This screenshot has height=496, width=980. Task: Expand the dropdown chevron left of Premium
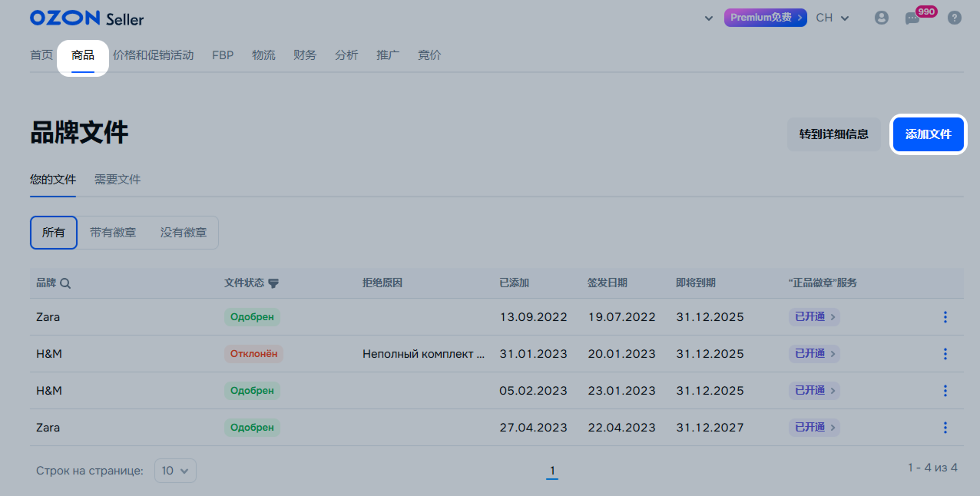709,18
